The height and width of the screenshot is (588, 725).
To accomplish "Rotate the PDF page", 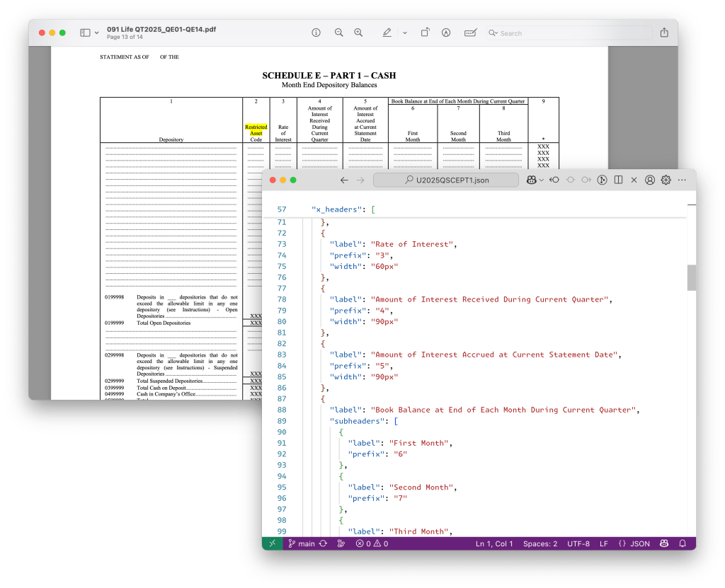I will pyautogui.click(x=425, y=33).
